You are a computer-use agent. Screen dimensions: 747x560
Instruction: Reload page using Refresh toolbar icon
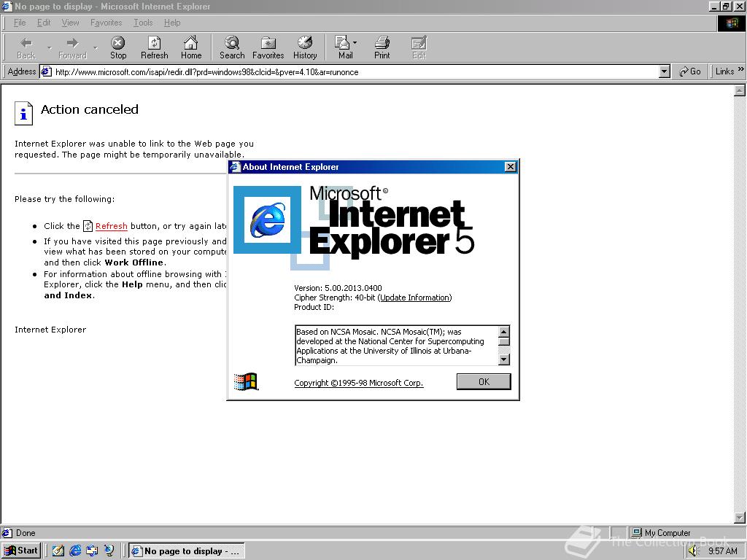point(155,47)
